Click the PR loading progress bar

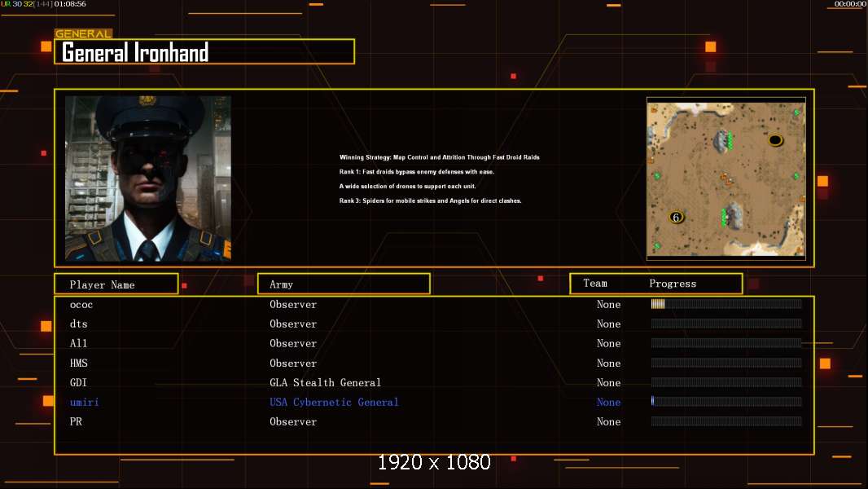pyautogui.click(x=726, y=421)
